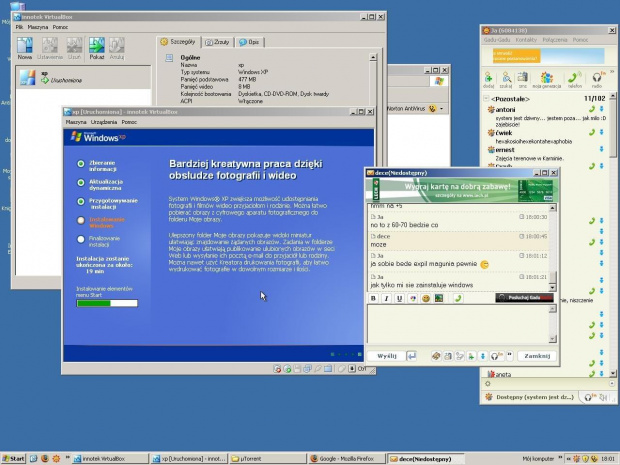Click the radio icon in Gadu-Gadu toolbar
620x465 pixels.
597,79
